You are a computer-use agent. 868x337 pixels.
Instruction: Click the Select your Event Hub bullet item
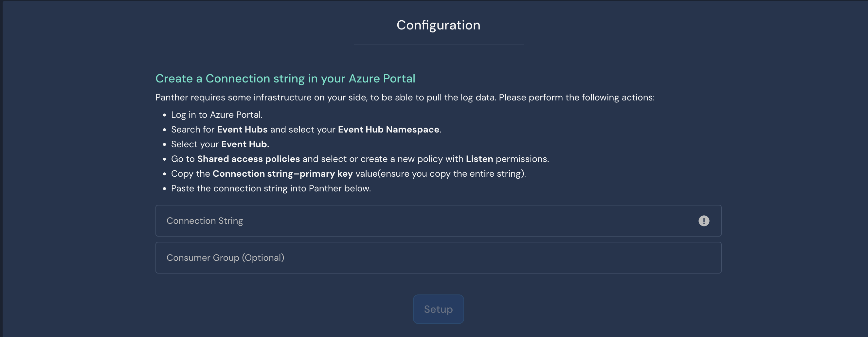click(x=220, y=144)
